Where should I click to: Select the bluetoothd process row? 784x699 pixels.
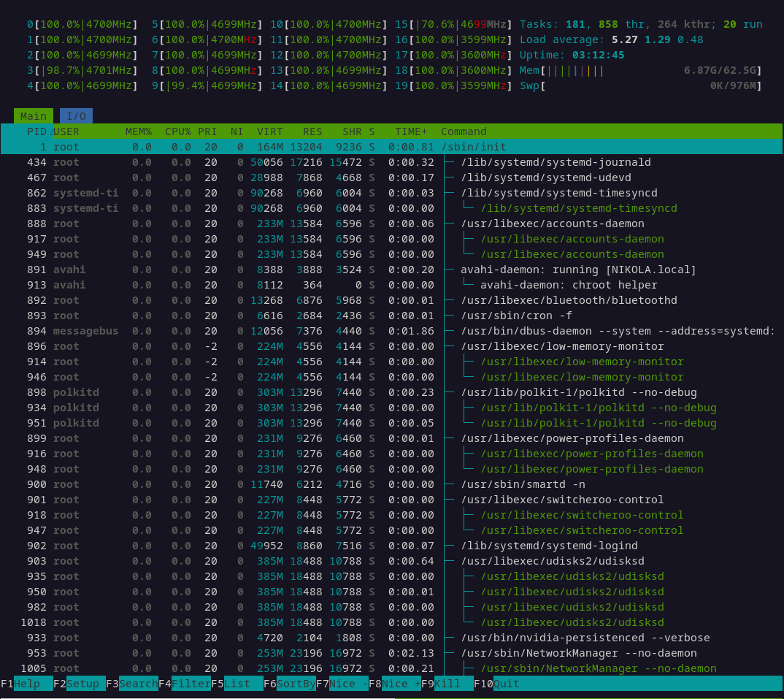391,300
